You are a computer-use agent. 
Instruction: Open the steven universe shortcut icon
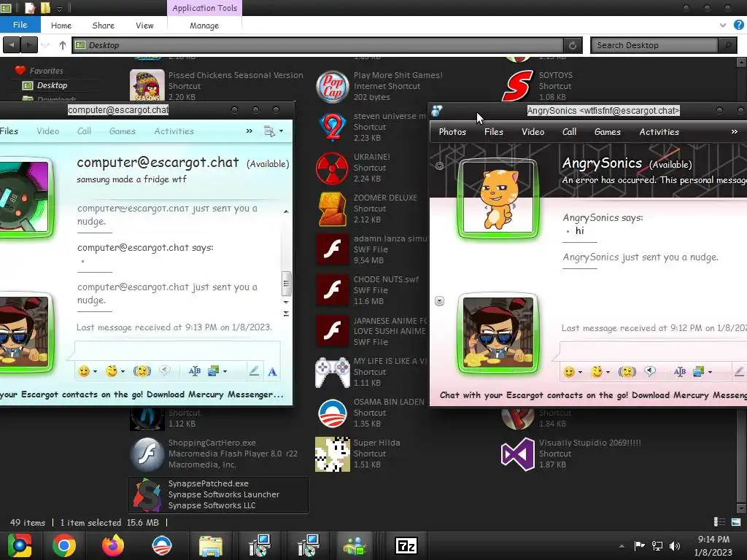click(332, 127)
